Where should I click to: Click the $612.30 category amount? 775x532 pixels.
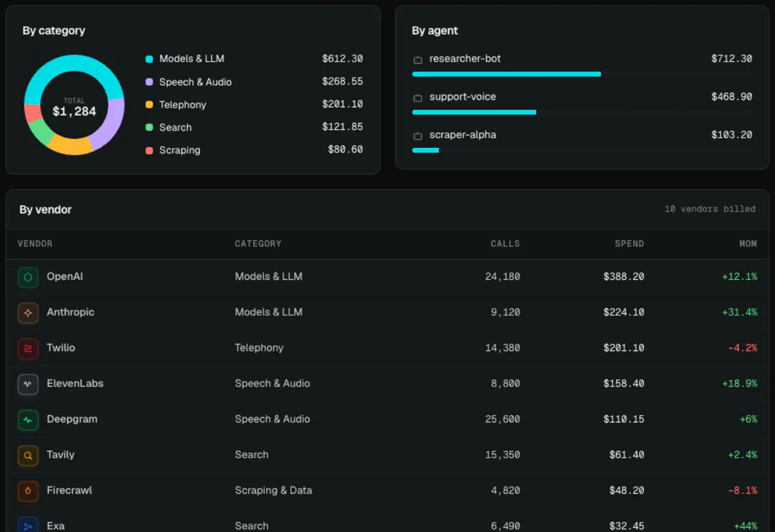(x=343, y=59)
